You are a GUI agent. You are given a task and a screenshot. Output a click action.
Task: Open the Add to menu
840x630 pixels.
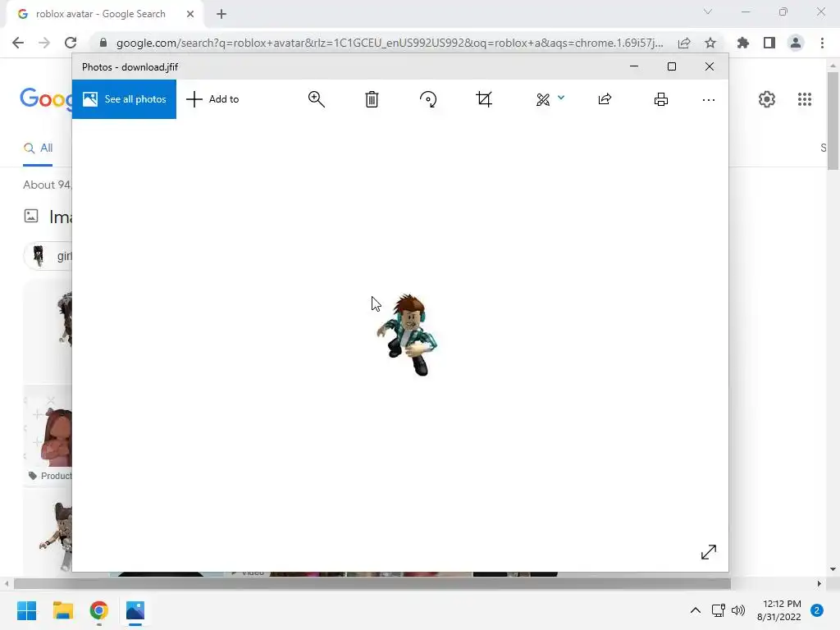[x=212, y=99]
